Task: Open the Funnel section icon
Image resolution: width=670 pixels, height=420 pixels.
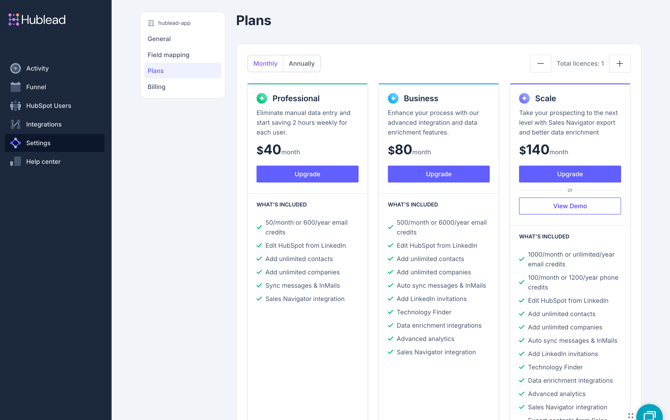Action: pyautogui.click(x=15, y=87)
